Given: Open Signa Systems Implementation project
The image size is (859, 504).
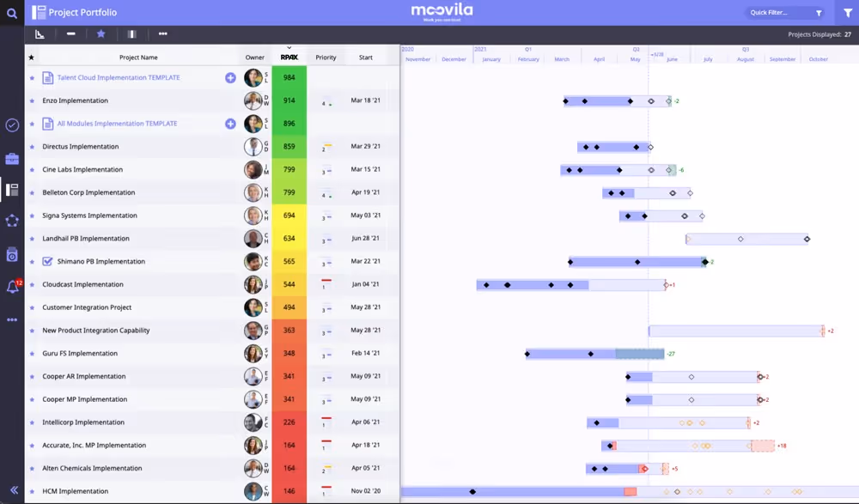Looking at the screenshot, I should [90, 216].
